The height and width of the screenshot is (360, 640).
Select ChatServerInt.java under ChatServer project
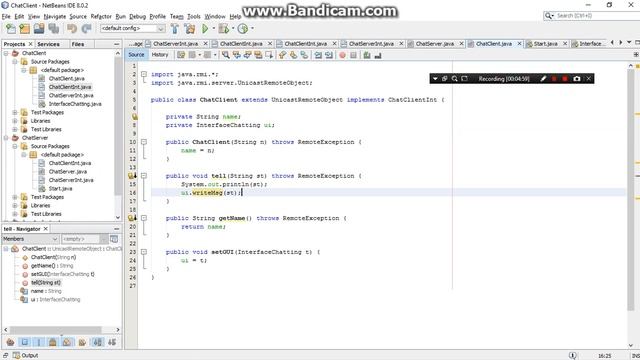pos(71,180)
